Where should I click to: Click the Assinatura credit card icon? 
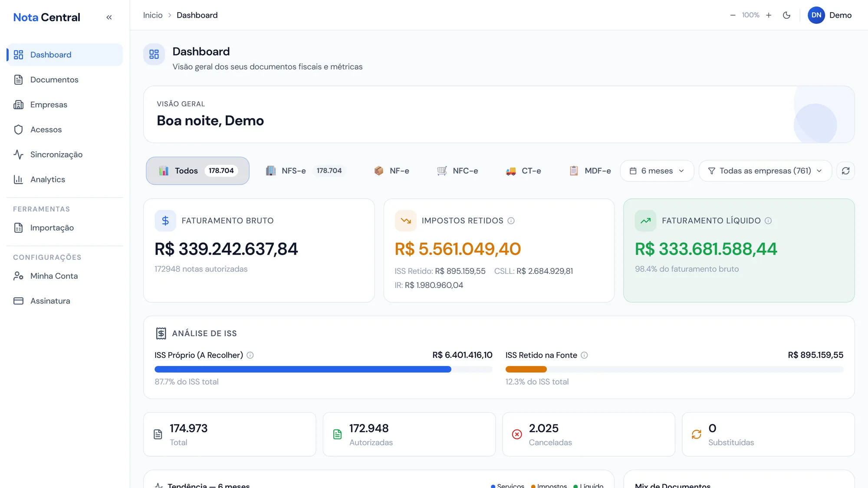(x=18, y=301)
